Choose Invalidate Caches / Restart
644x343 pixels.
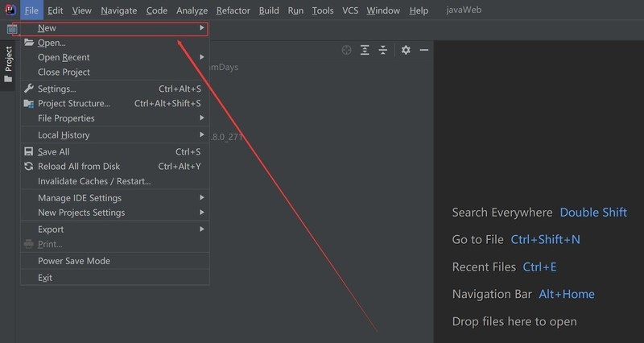coord(93,182)
